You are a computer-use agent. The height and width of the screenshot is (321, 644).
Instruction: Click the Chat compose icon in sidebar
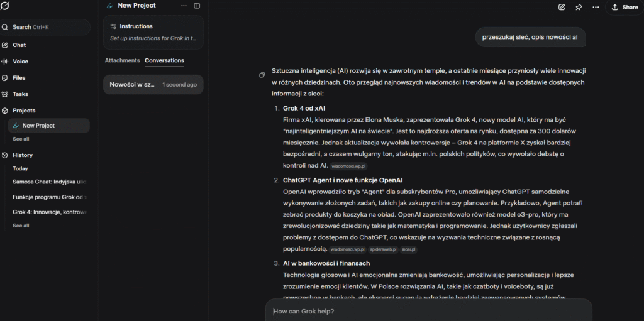pos(5,45)
